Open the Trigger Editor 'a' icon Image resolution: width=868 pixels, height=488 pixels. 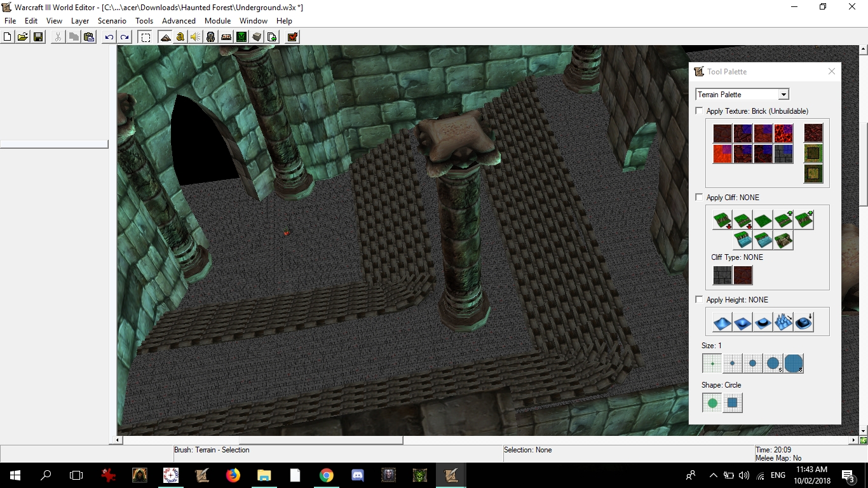[180, 37]
